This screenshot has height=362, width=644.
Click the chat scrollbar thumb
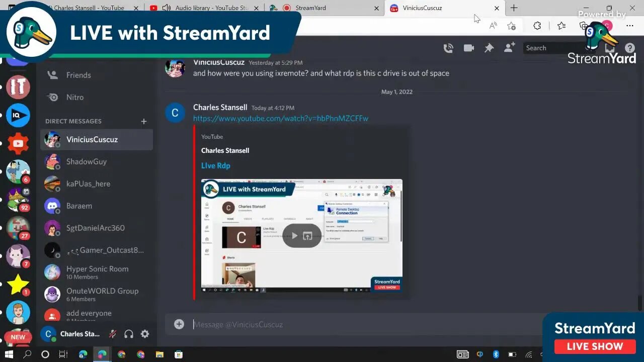(640, 304)
